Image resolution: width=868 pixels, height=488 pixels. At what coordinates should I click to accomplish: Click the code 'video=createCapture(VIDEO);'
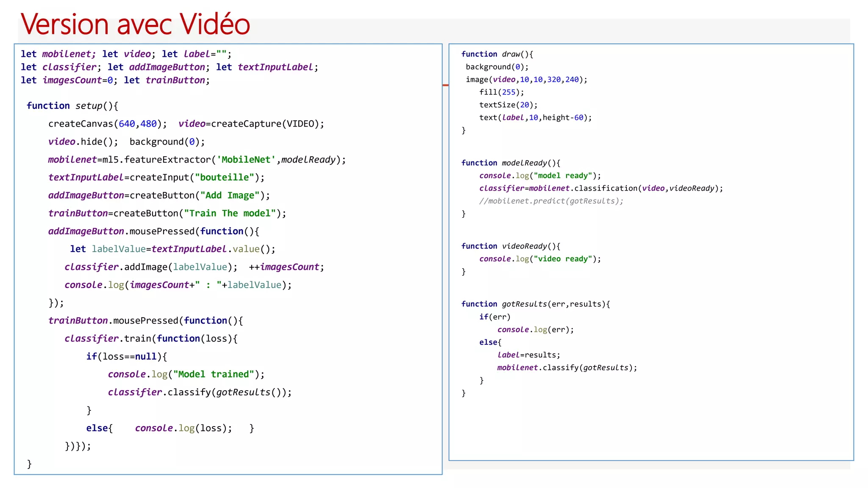[x=251, y=124]
